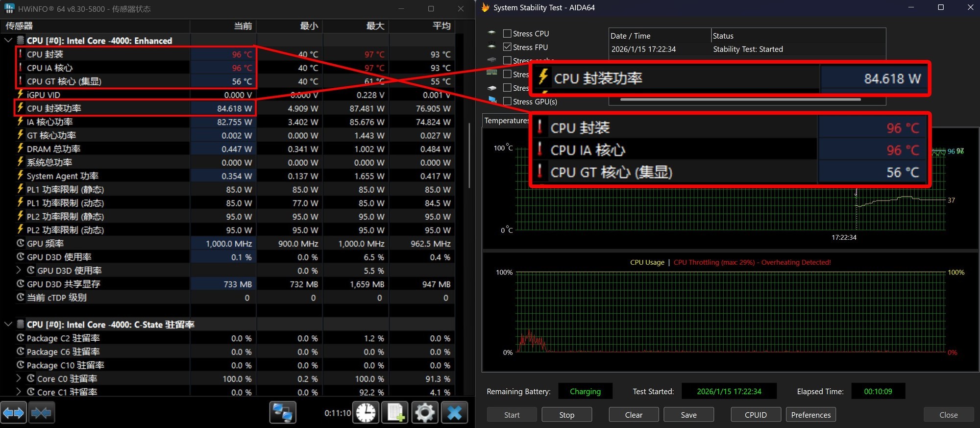Viewport: 980px width, 428px height.
Task: Click the 平均 column header
Action: [x=422, y=25]
